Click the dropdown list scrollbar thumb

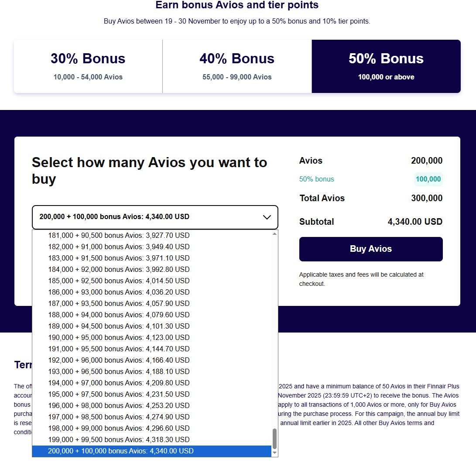[x=274, y=439]
